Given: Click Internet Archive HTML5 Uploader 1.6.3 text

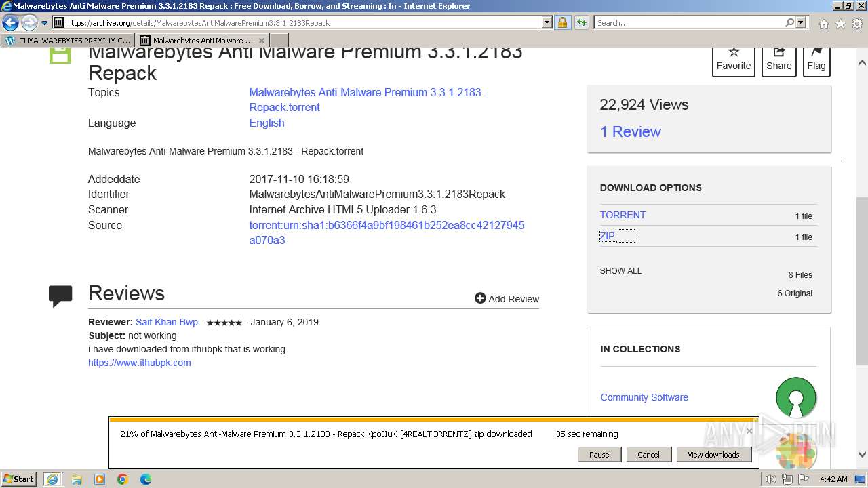Looking at the screenshot, I should [342, 209].
